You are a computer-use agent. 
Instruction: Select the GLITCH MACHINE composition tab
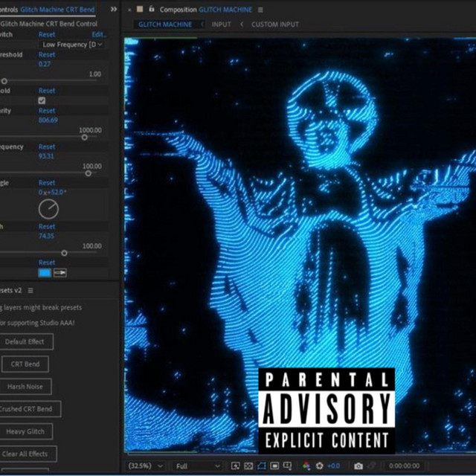point(165,25)
